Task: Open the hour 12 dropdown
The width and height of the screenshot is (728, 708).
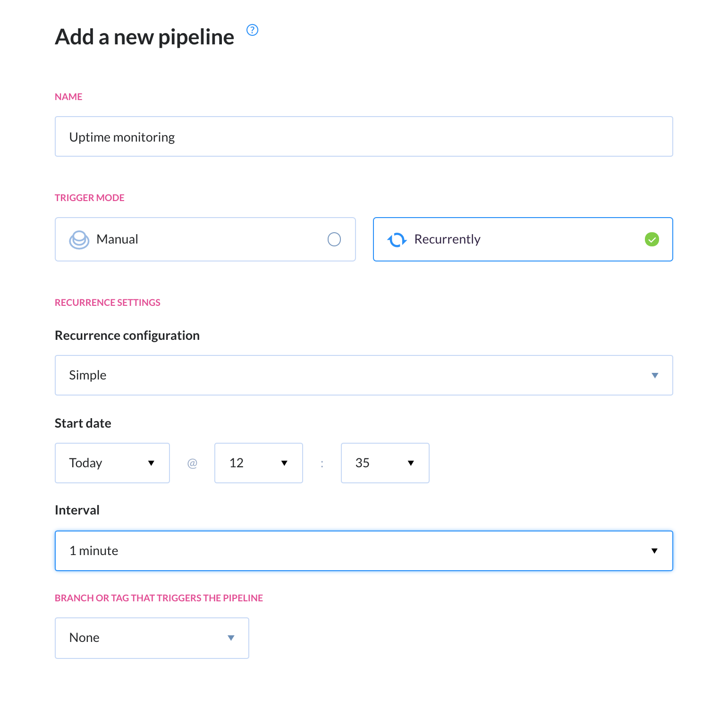Action: (259, 463)
